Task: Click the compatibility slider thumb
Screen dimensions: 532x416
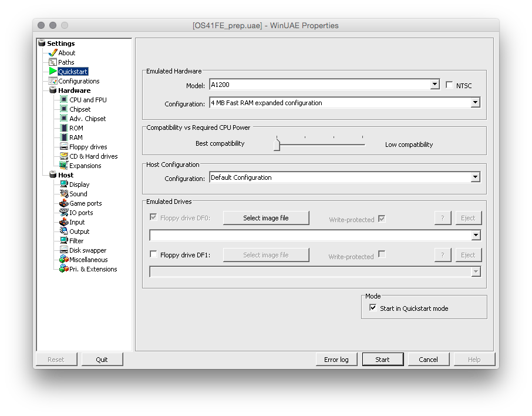Action: tap(277, 145)
